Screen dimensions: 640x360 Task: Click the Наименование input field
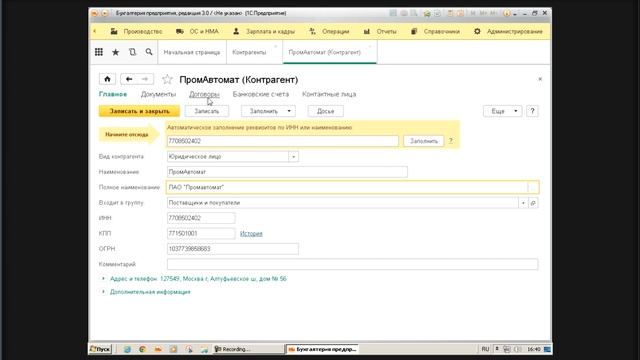(x=287, y=172)
